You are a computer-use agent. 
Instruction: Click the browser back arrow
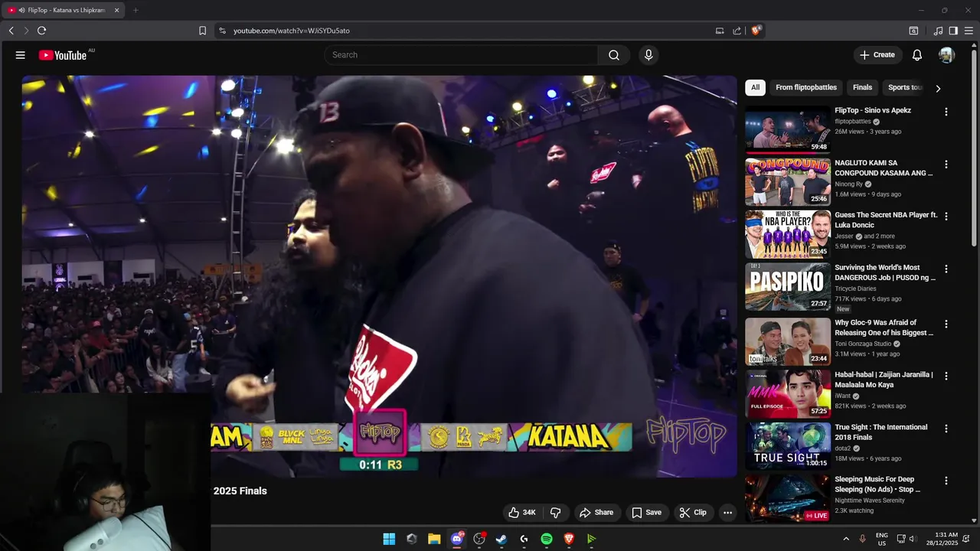coord(11,31)
